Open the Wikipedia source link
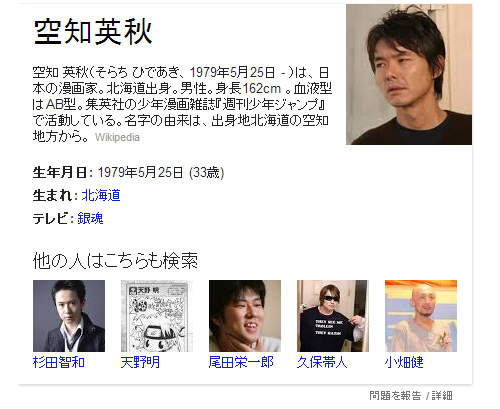500x409 pixels. pos(117,137)
